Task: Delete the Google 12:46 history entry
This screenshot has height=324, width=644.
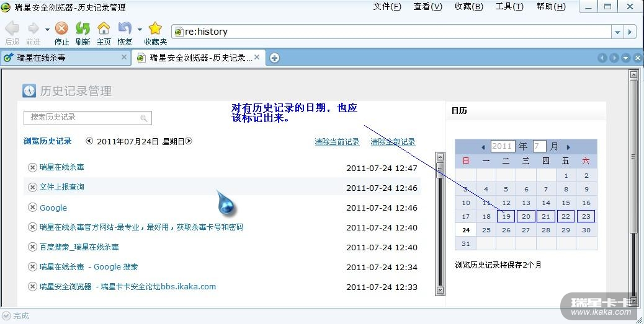Action: click(32, 207)
